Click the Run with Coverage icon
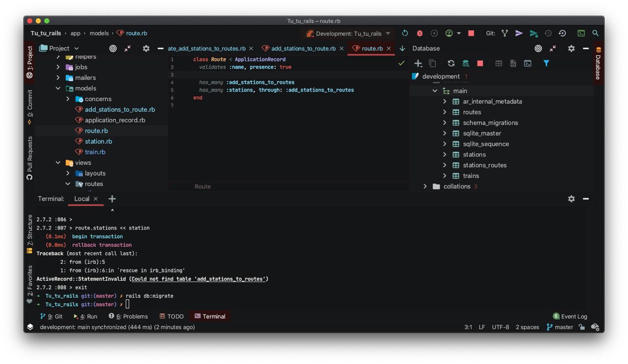Screen dimensions: 628x364 pos(434,33)
